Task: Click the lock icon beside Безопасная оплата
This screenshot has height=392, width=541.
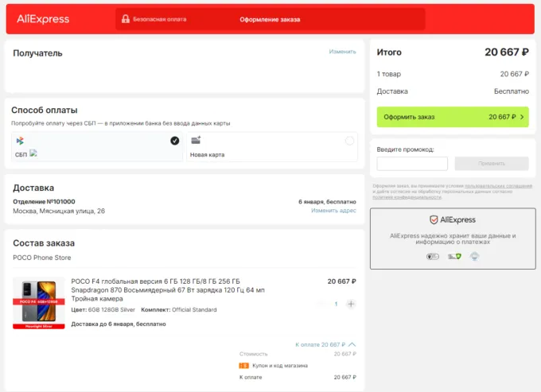Action: click(x=124, y=19)
